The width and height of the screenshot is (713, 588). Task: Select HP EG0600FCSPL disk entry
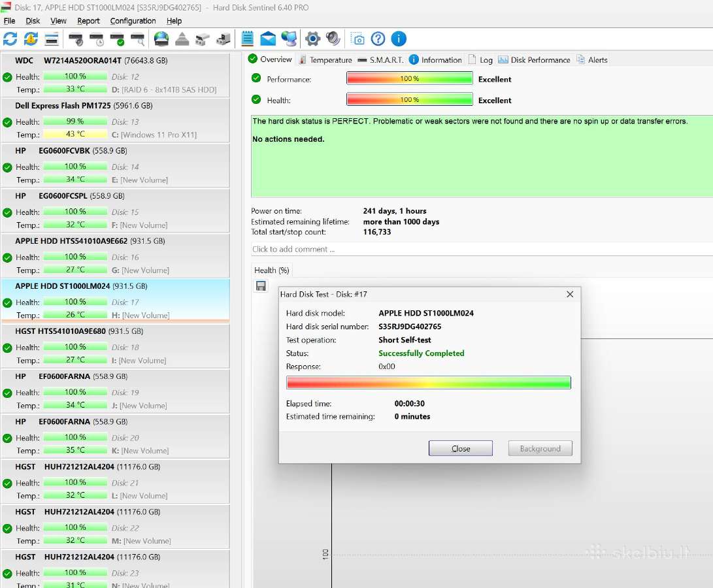[116, 210]
